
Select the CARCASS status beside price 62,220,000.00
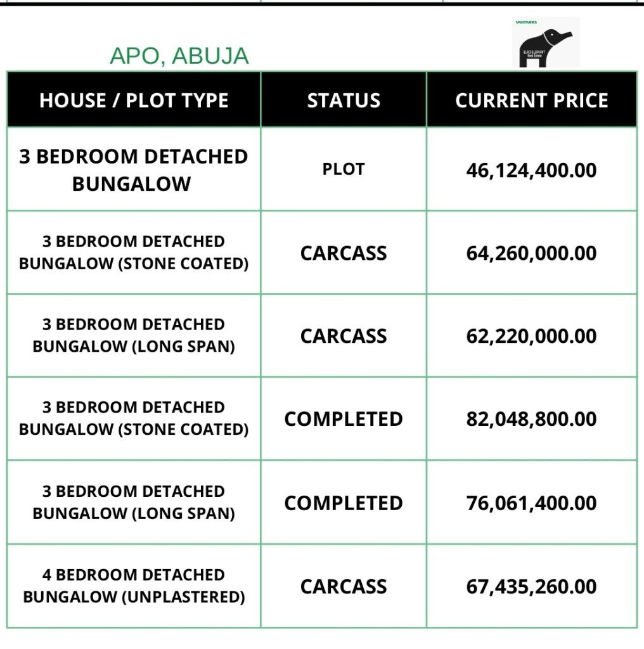[x=344, y=336]
